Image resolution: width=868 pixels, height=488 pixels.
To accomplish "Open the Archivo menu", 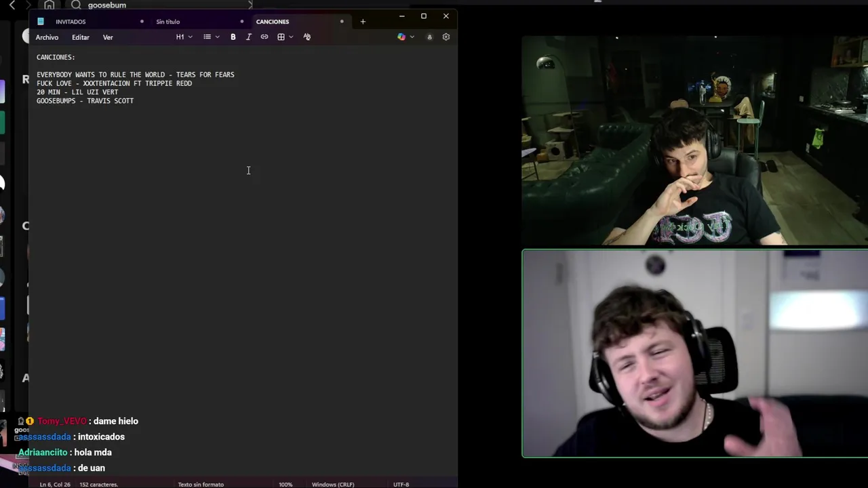I will coord(47,37).
